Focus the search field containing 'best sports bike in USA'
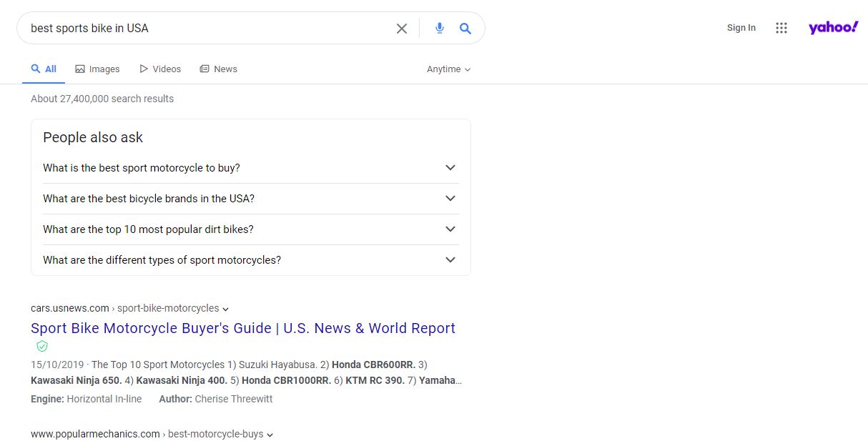This screenshot has width=868, height=441. (210, 29)
